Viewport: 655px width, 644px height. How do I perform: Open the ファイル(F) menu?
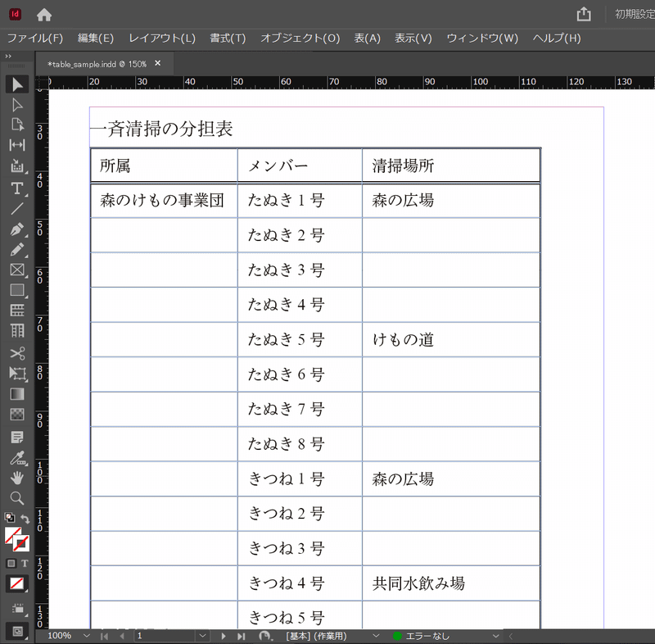point(35,38)
